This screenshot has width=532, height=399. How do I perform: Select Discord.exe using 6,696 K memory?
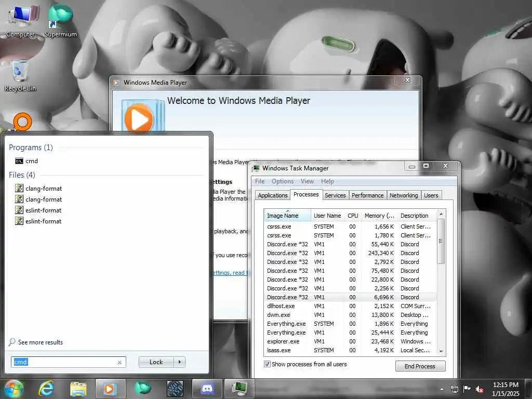[x=351, y=297]
